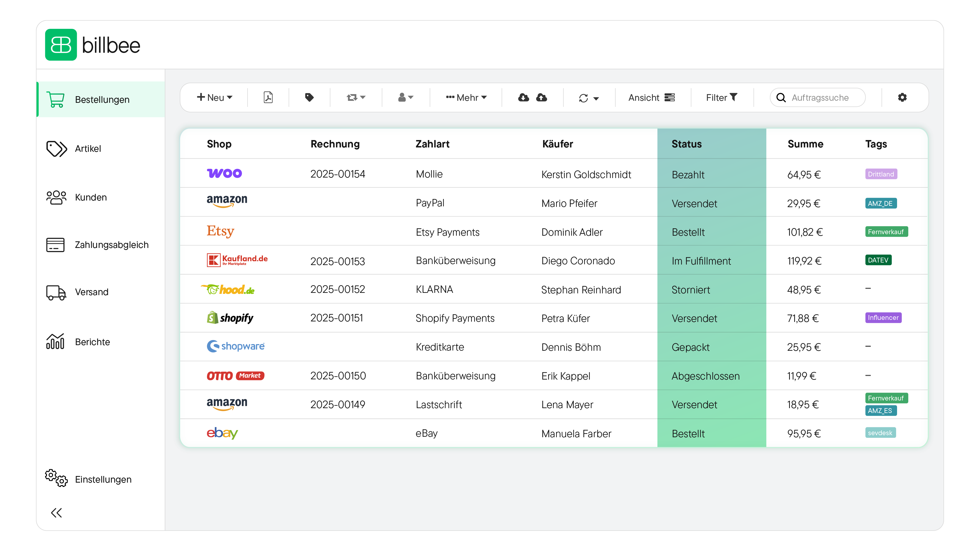Open the customer person dropdown
980x551 pixels.
(x=406, y=97)
